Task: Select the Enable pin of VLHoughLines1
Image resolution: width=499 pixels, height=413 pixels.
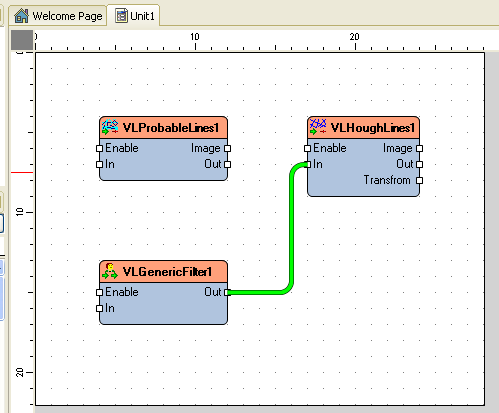Action: click(x=307, y=148)
